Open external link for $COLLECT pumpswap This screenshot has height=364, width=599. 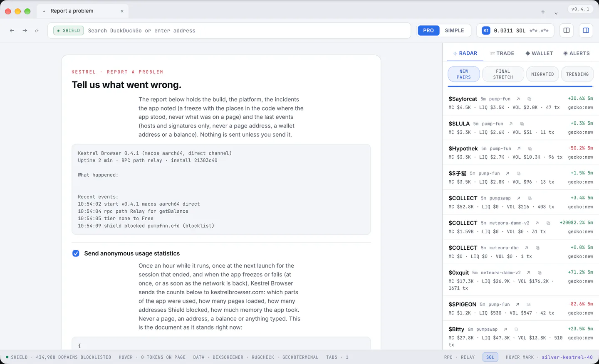[518, 198]
